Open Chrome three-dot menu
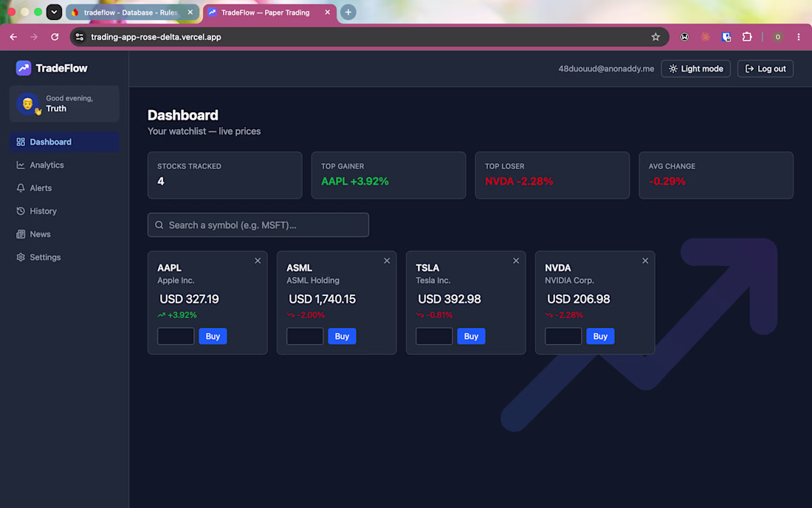Screen dimensions: 812x508 pos(799,37)
